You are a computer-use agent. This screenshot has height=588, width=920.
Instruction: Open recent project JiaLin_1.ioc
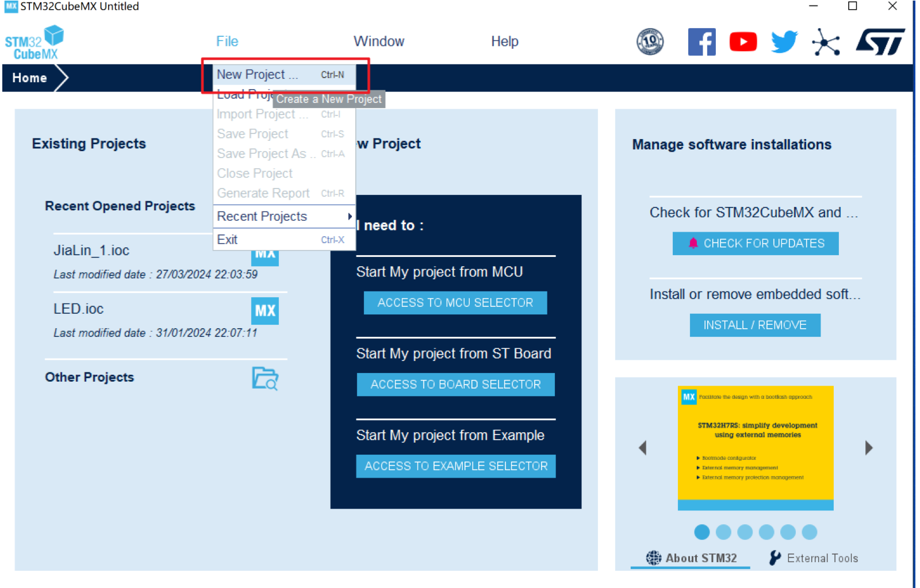(91, 251)
